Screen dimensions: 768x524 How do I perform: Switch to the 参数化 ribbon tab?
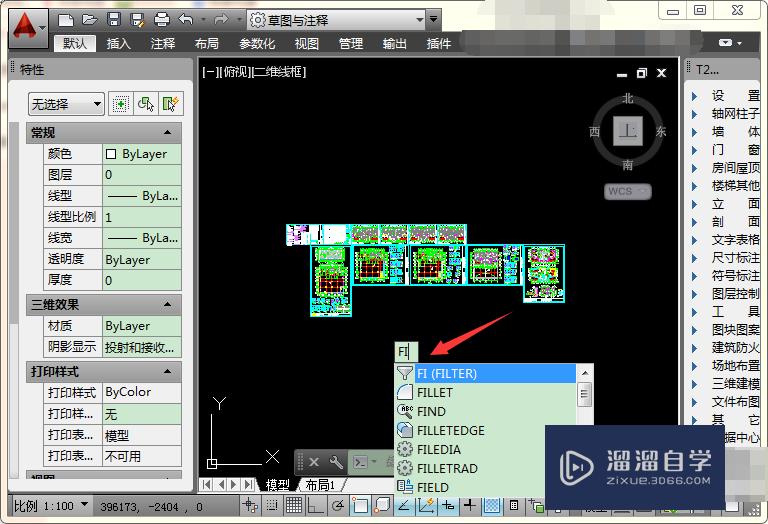coord(257,44)
